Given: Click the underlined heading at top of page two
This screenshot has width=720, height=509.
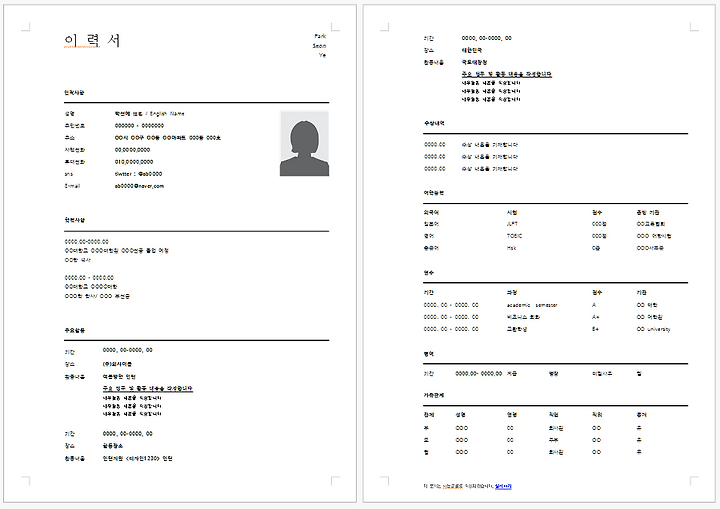Looking at the screenshot, I should (506, 74).
